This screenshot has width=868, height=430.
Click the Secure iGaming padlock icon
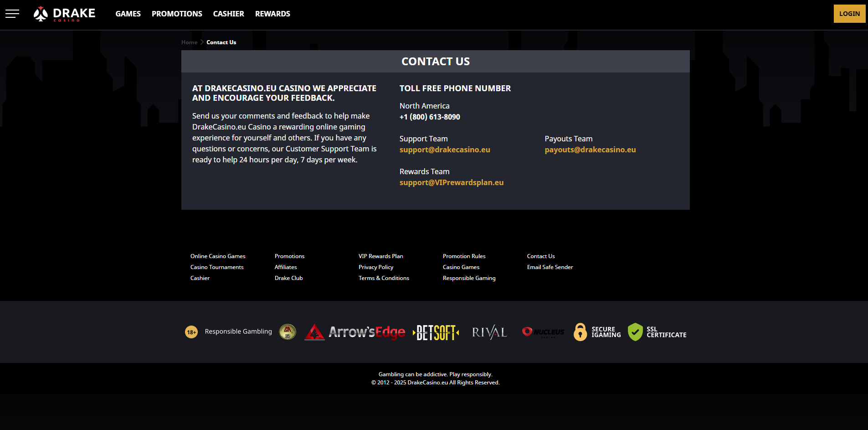click(580, 332)
